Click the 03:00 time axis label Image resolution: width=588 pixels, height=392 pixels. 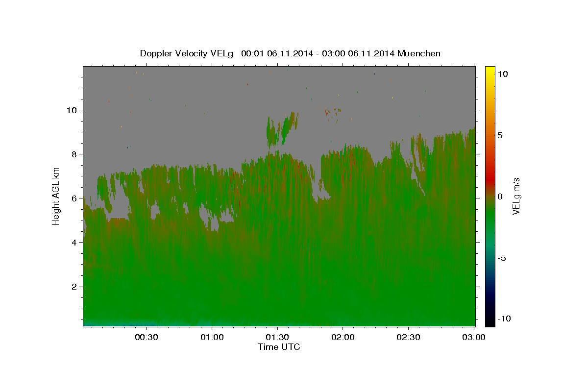pyautogui.click(x=474, y=337)
